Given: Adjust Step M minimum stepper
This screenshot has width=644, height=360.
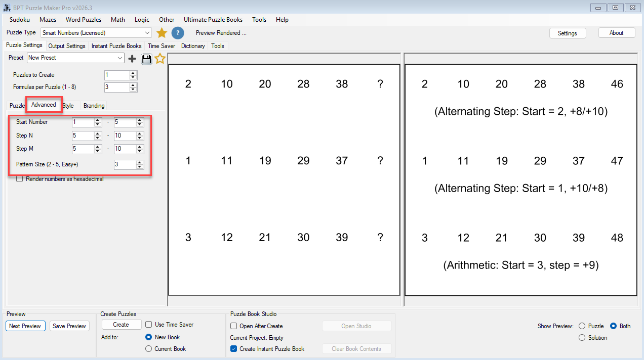Looking at the screenshot, I should click(98, 149).
